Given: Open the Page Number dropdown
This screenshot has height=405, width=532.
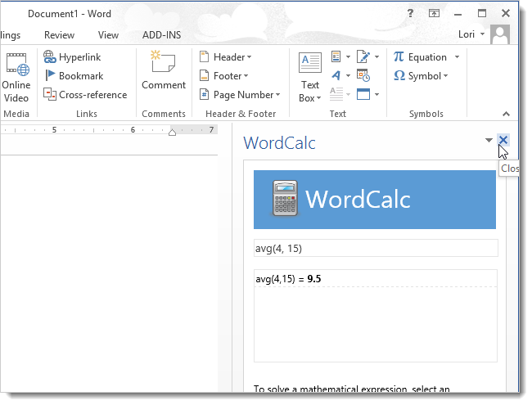Looking at the screenshot, I should [x=240, y=95].
